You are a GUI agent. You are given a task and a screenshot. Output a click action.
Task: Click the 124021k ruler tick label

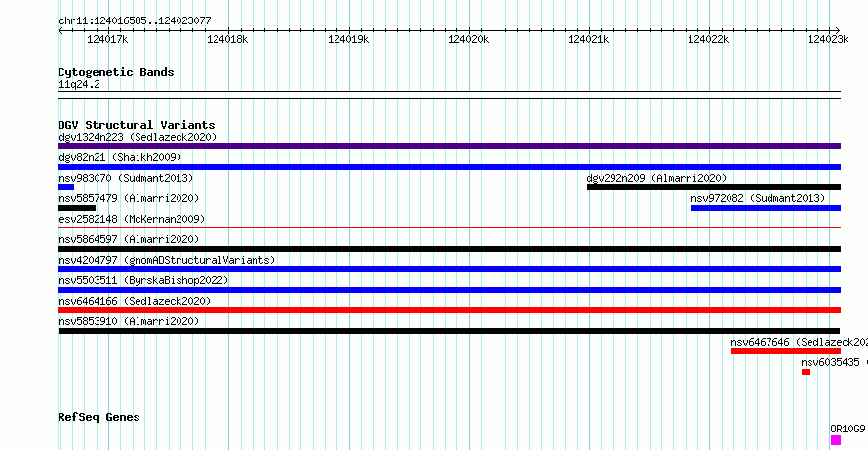click(588, 39)
